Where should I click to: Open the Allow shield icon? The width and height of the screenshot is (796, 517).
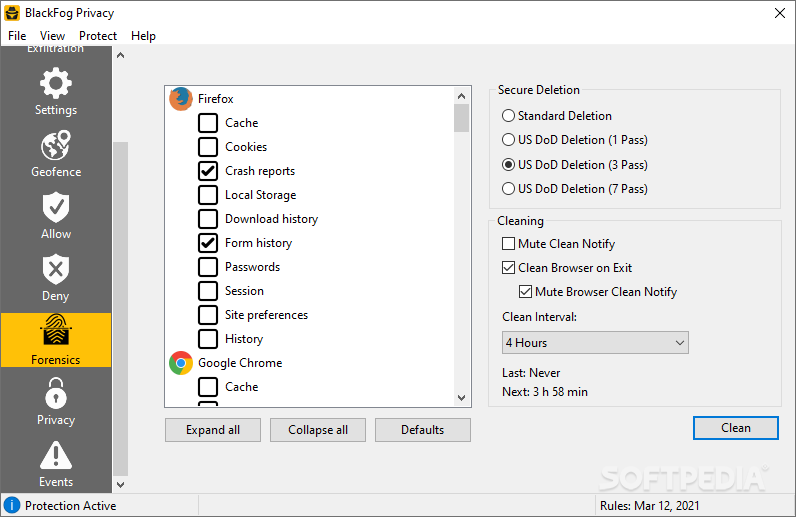(56, 207)
